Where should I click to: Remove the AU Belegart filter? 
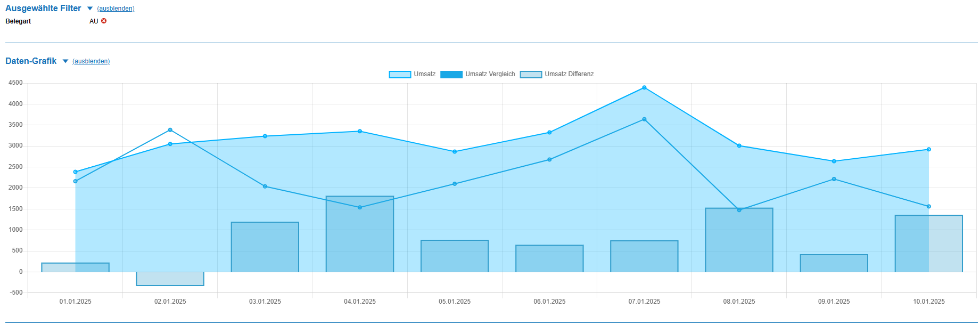(x=104, y=21)
